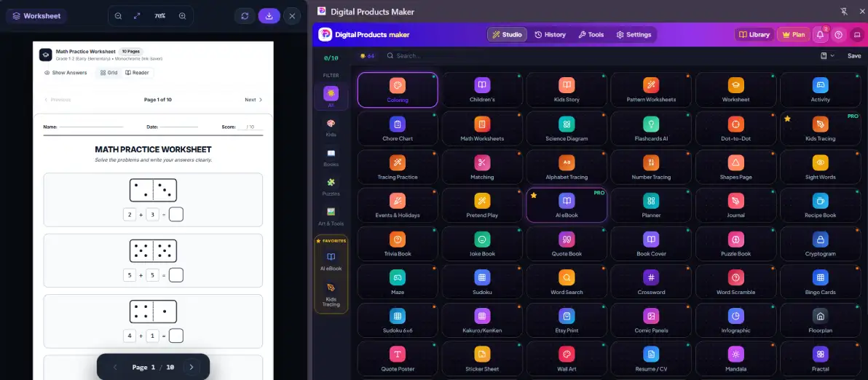
Task: Open the Settings tab
Action: 634,34
